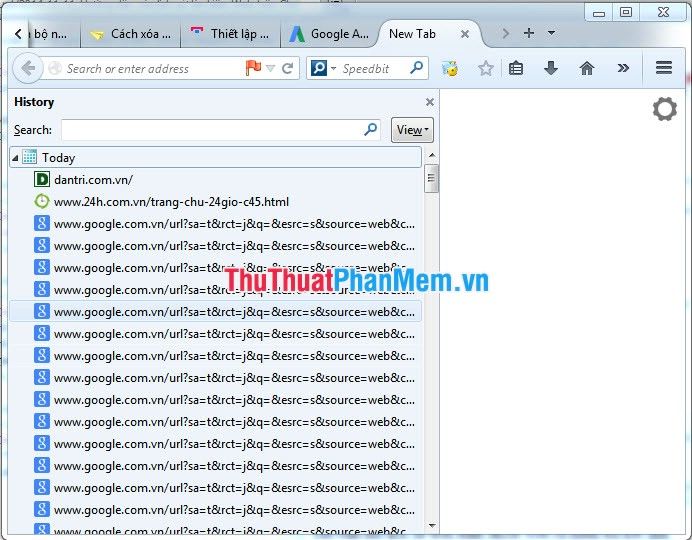Show more toolbar items via overflow chevron
This screenshot has height=540, width=692.
pyautogui.click(x=623, y=68)
